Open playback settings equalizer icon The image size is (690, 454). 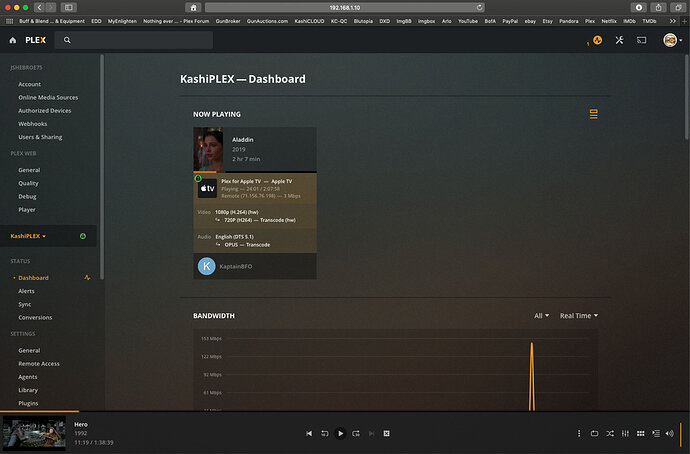tap(625, 433)
